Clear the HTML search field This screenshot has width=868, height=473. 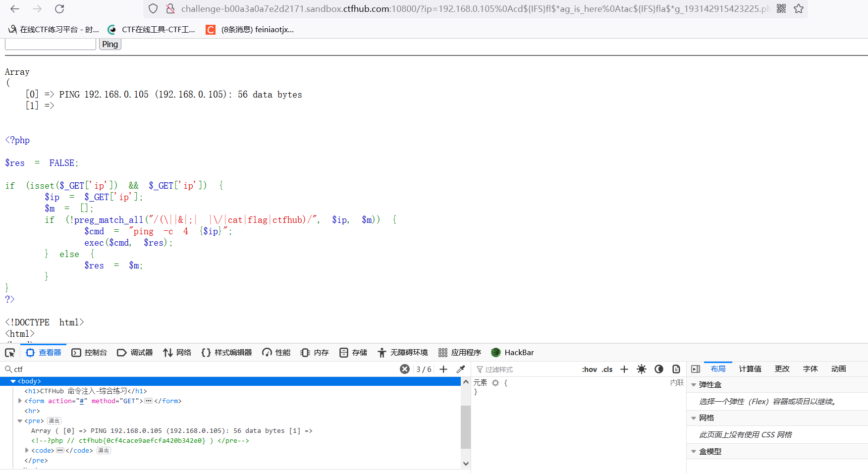point(405,369)
